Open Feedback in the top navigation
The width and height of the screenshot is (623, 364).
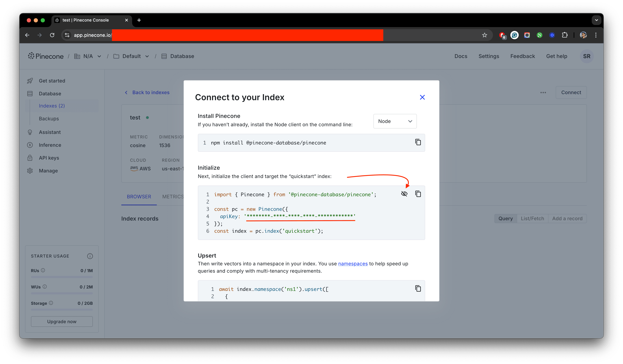(x=523, y=56)
